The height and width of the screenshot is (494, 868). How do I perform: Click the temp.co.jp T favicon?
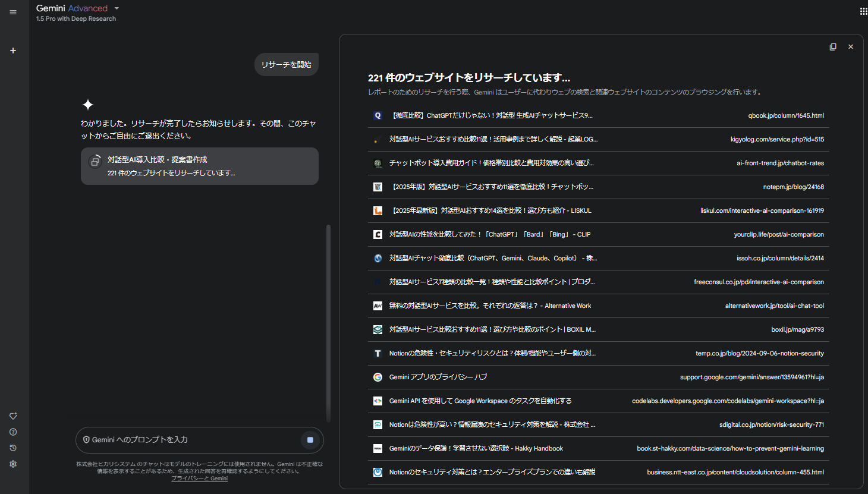(378, 354)
